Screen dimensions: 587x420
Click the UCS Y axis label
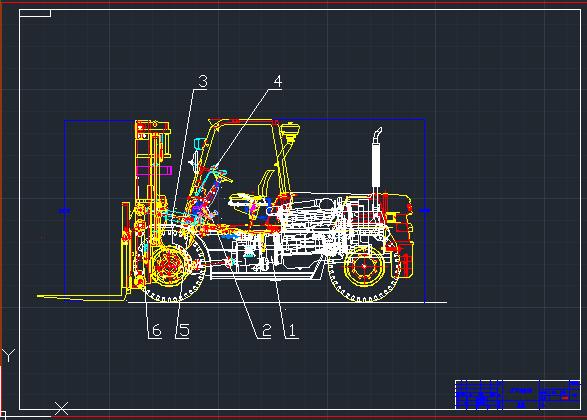click(9, 356)
